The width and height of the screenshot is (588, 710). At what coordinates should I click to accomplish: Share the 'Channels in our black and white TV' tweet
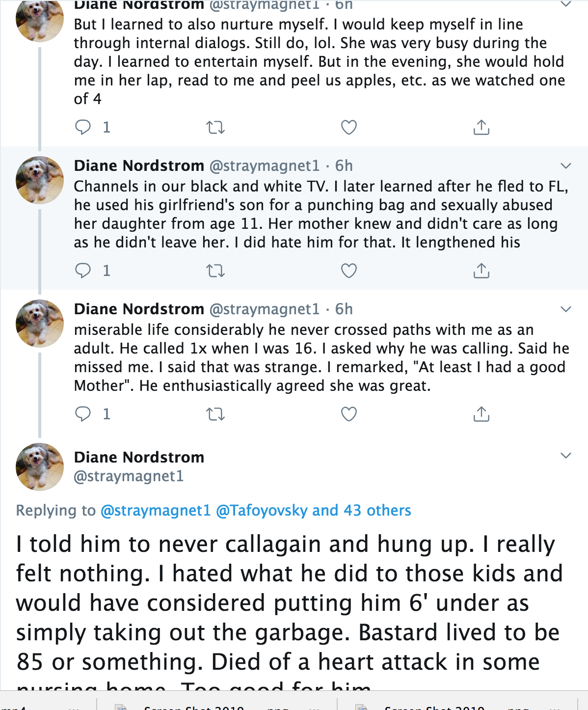481,271
